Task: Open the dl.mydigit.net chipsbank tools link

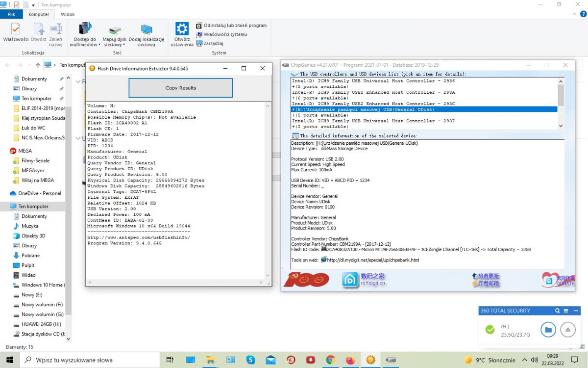Action: point(373,260)
